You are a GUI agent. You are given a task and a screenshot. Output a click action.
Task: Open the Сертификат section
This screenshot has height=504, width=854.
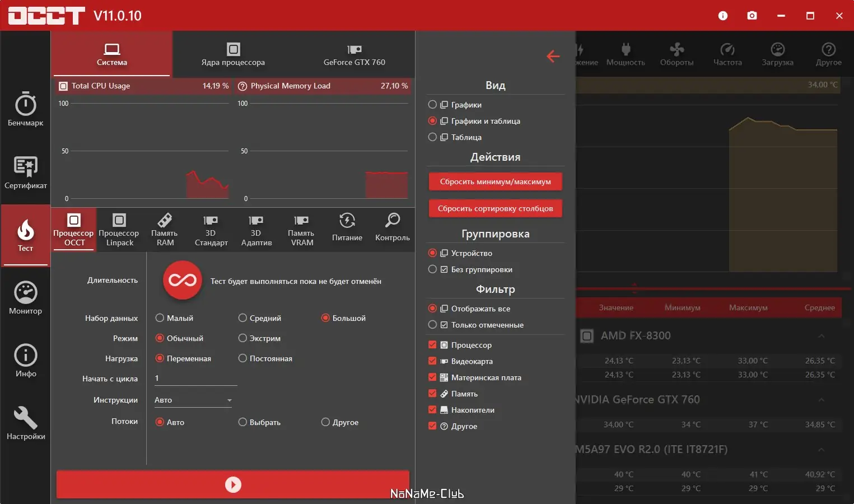click(x=25, y=172)
